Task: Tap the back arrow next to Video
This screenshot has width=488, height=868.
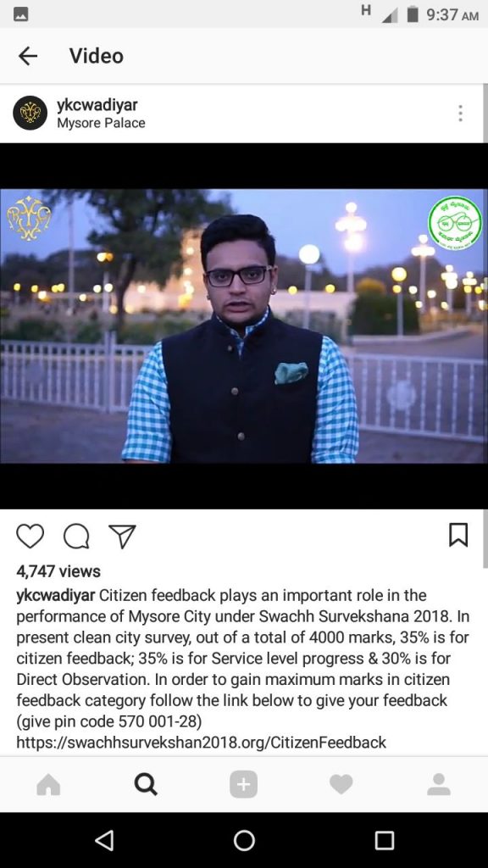Action: [x=28, y=56]
